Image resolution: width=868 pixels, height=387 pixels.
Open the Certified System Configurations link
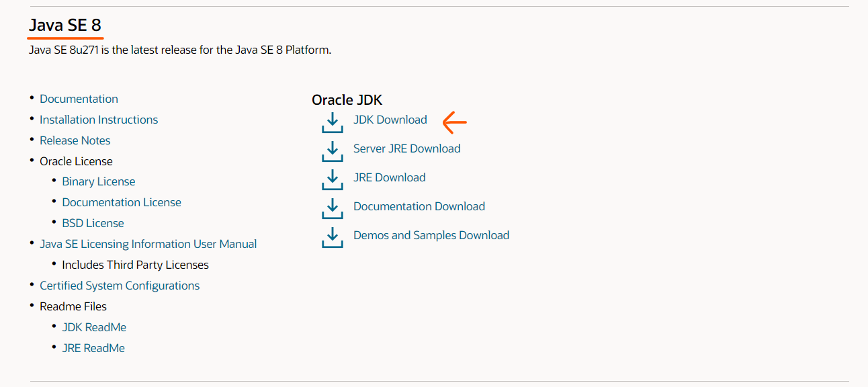(120, 286)
